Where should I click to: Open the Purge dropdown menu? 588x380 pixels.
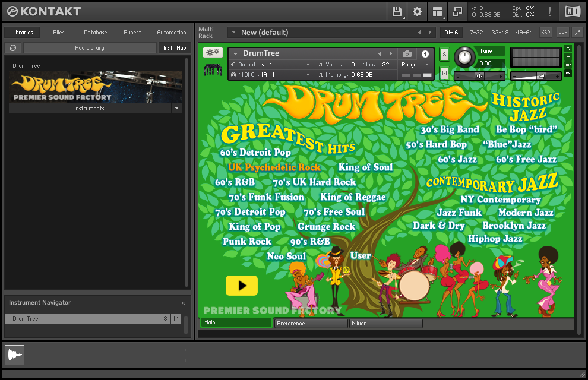[415, 65]
